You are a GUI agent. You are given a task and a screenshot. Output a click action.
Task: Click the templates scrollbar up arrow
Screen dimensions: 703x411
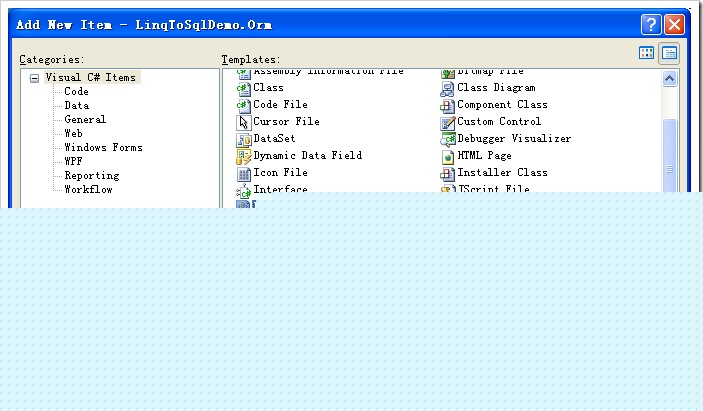(669, 79)
